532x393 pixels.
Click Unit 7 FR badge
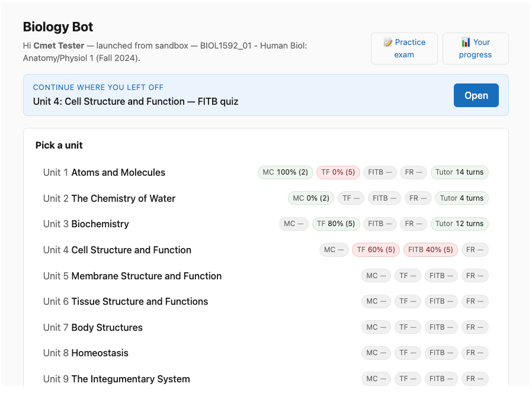[x=475, y=327]
